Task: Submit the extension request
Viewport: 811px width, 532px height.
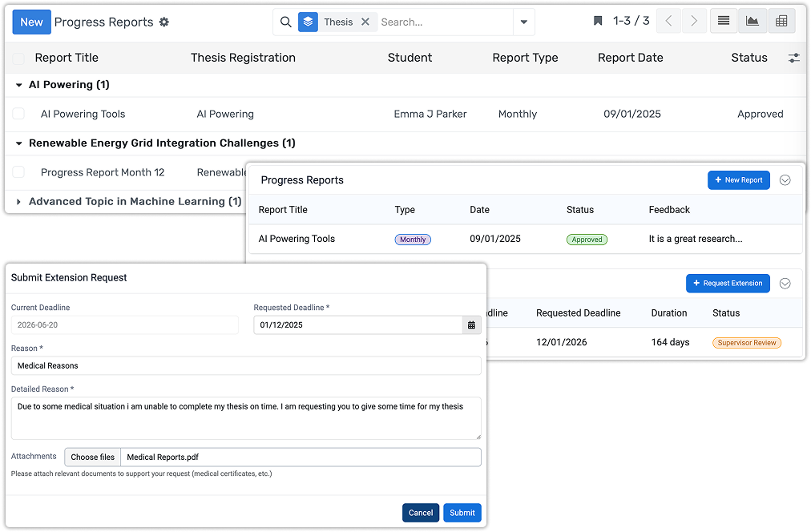Action: tap(462, 512)
